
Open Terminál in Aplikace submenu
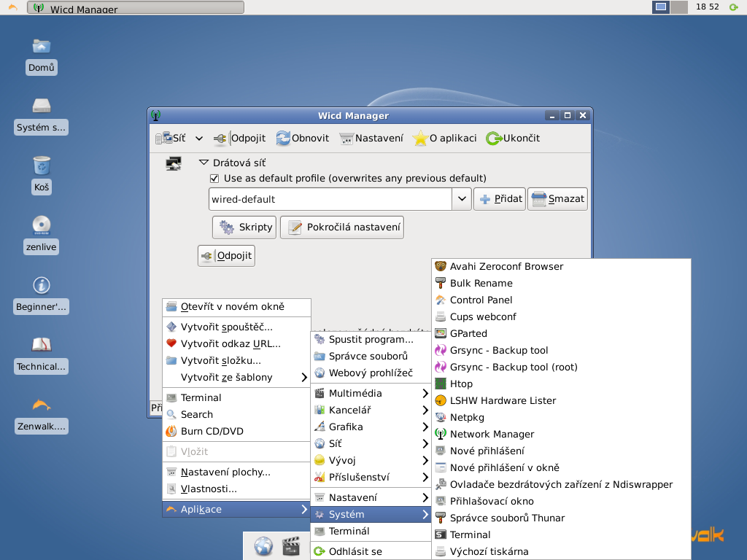[x=371, y=531]
